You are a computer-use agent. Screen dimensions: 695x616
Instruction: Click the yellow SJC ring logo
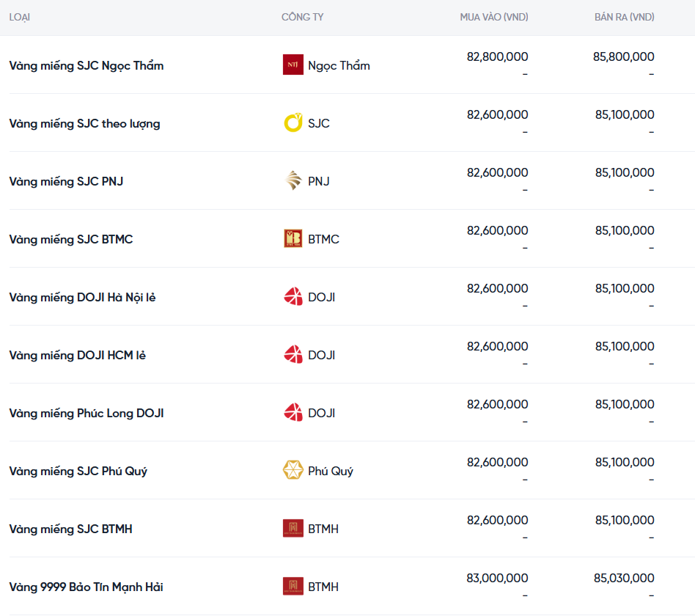[x=293, y=123]
